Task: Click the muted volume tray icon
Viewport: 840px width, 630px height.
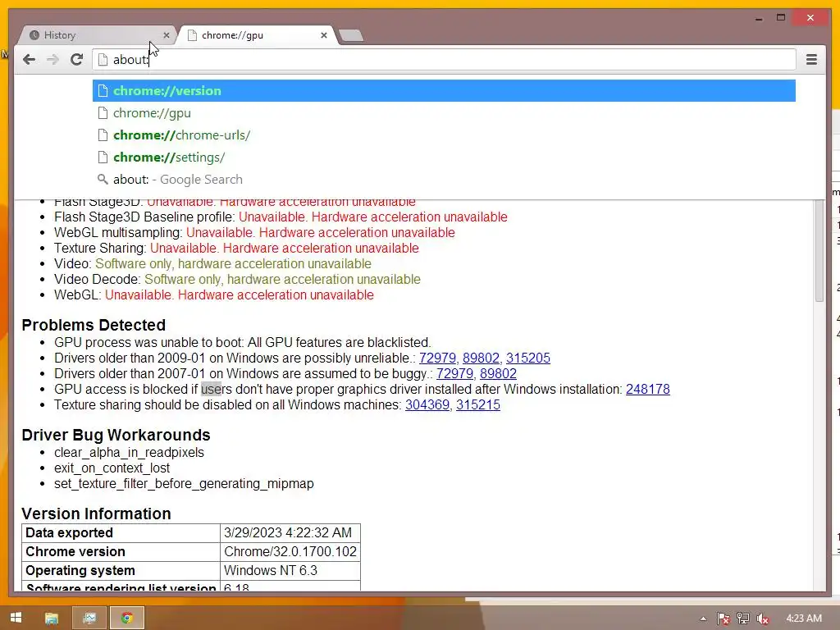Action: click(x=762, y=619)
